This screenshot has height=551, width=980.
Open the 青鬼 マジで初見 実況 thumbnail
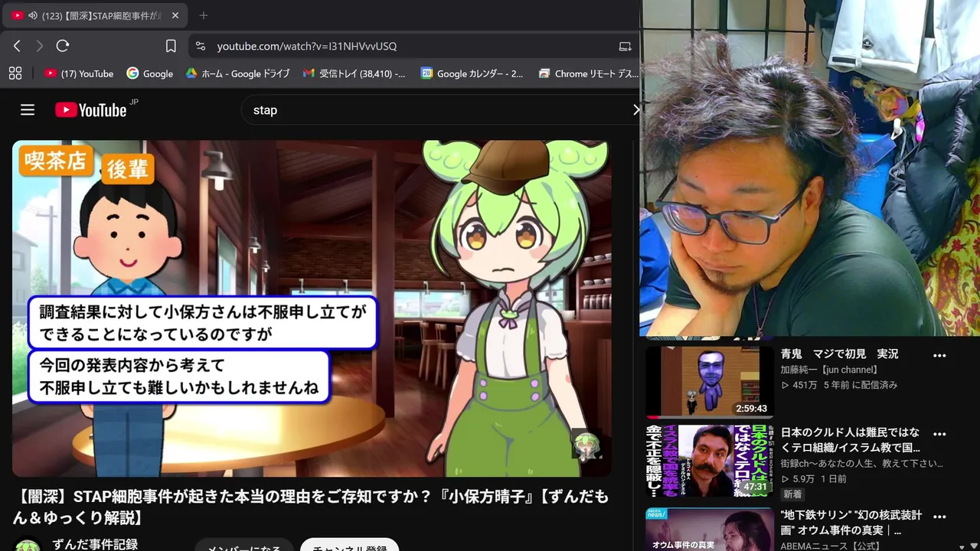pos(710,381)
